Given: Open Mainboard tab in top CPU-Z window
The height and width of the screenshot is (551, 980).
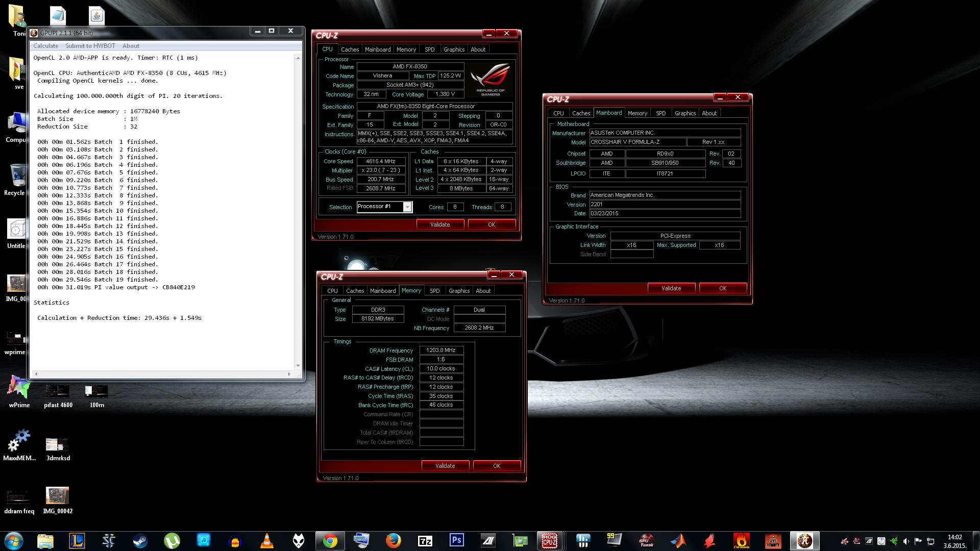Looking at the screenshot, I should pos(378,49).
